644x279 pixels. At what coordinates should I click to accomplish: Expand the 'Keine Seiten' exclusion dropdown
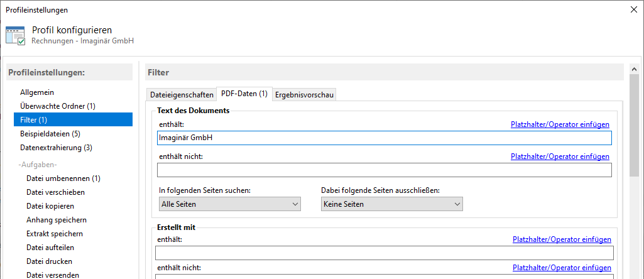391,204
